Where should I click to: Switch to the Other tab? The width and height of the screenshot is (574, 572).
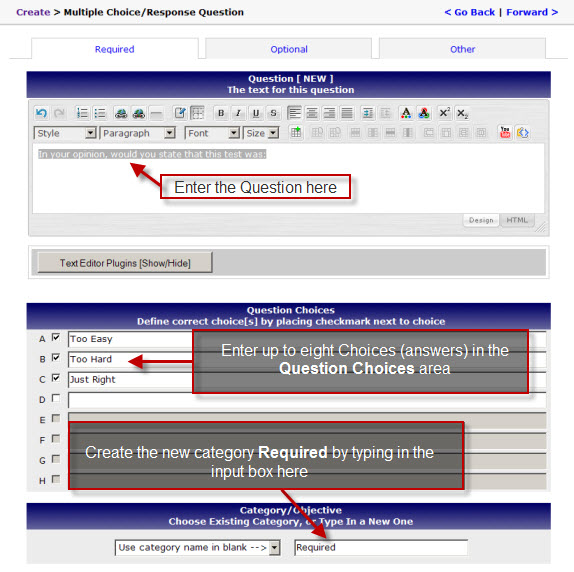[x=462, y=49]
